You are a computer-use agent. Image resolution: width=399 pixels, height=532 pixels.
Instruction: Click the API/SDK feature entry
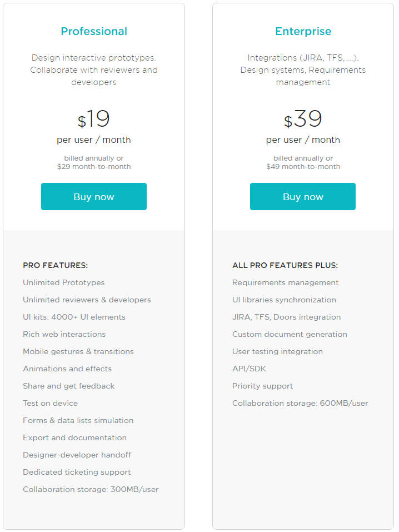click(x=248, y=369)
